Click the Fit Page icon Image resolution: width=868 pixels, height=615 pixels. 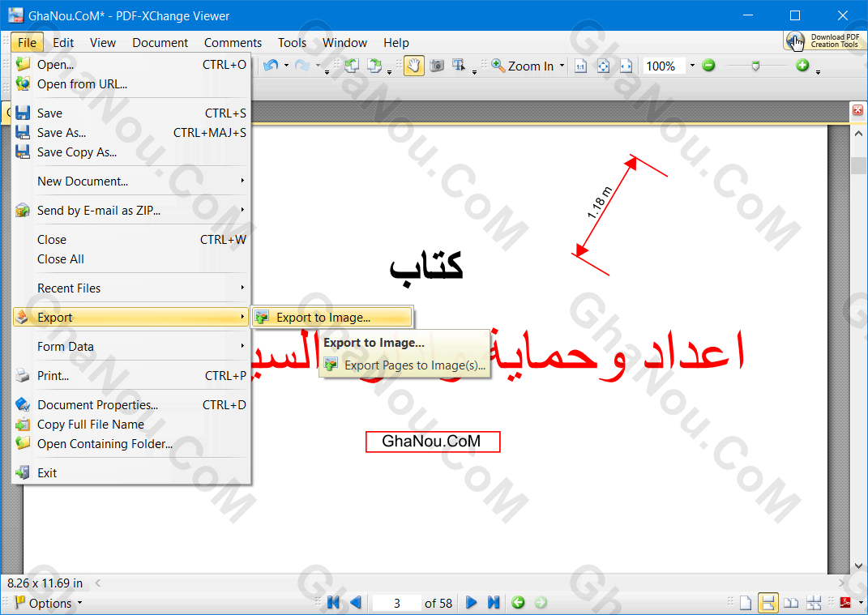(604, 66)
